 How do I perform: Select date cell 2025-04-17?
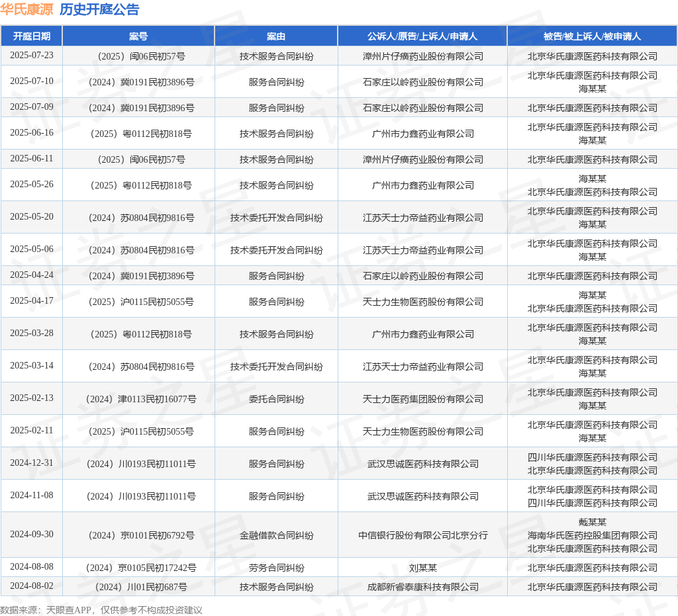pos(32,300)
